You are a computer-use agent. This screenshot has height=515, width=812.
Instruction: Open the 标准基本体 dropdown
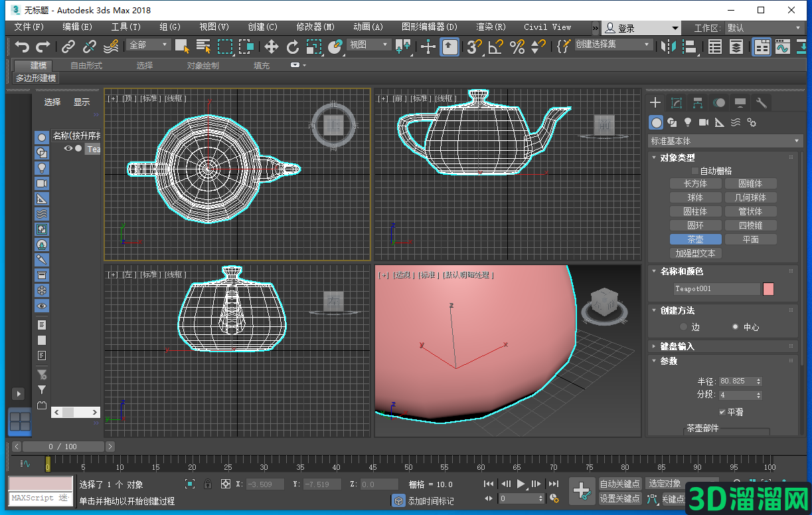(x=725, y=140)
